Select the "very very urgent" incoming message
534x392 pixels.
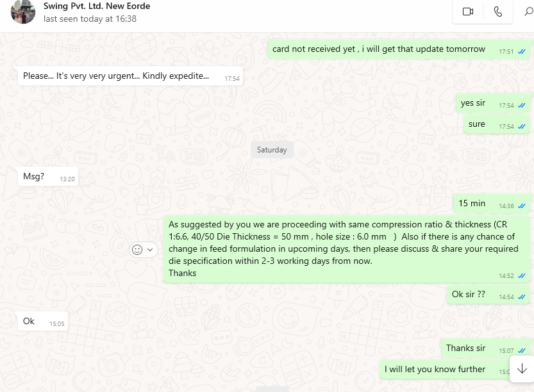click(116, 76)
